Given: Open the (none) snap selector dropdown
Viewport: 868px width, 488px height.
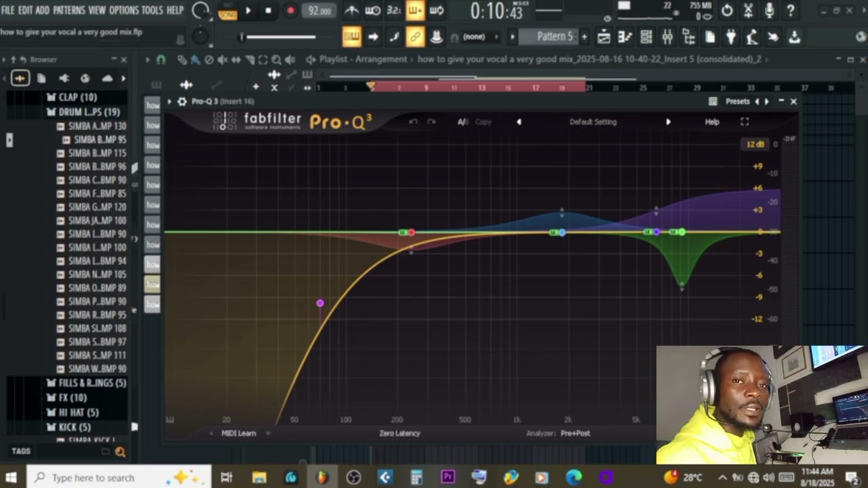Looking at the screenshot, I should (x=479, y=37).
